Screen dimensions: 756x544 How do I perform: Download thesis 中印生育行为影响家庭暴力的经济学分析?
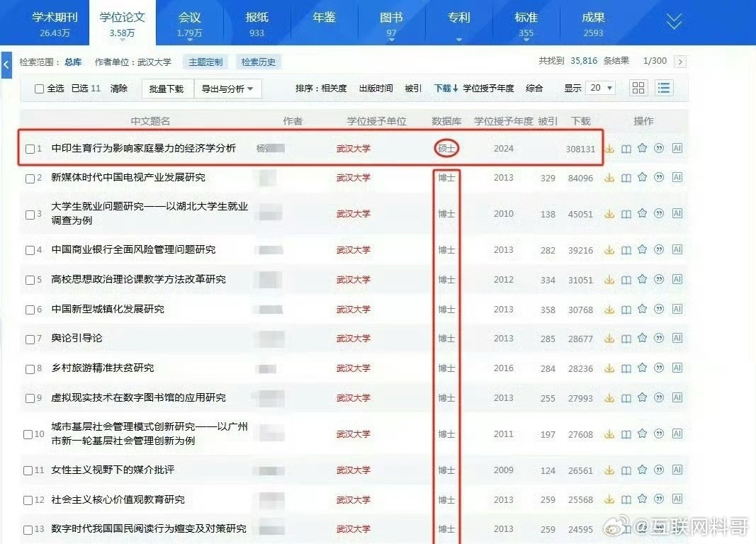click(x=609, y=149)
